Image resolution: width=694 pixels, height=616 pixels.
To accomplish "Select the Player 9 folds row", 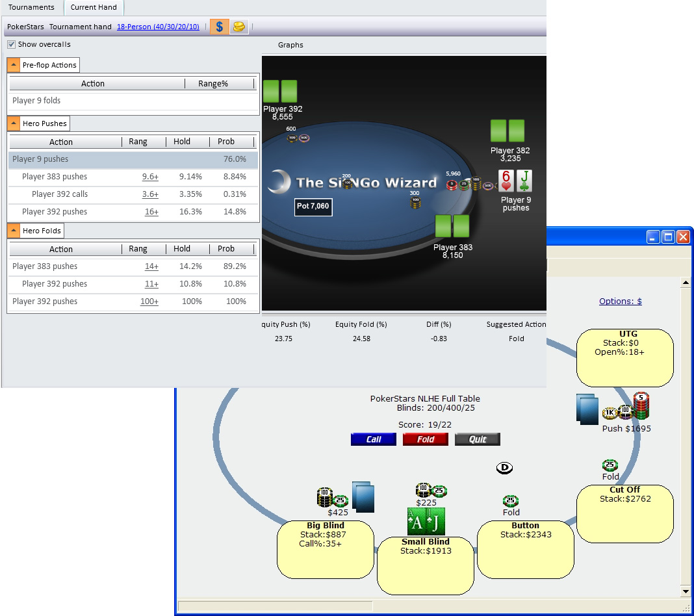I will click(x=133, y=101).
